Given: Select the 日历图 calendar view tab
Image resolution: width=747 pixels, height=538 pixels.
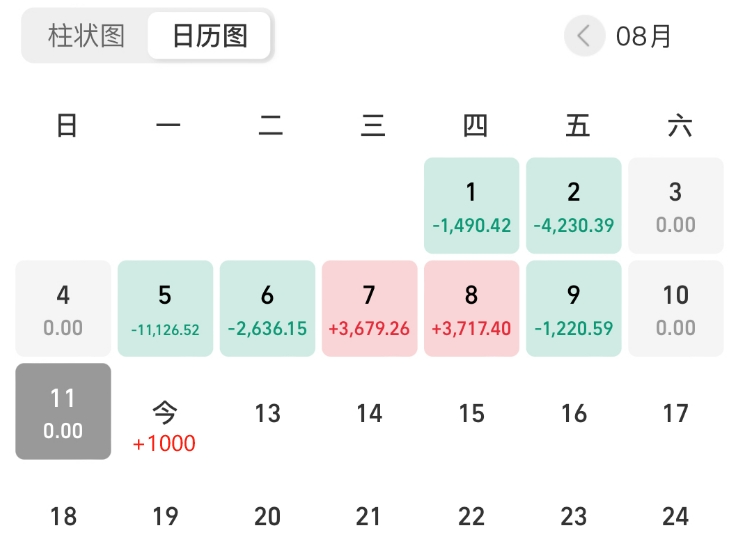Looking at the screenshot, I should tap(210, 36).
